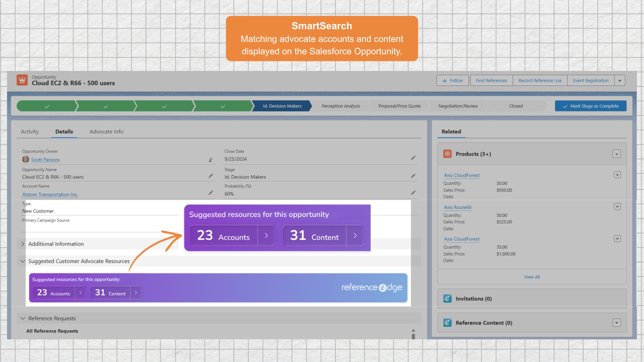Open the header actions dropdown arrow
This screenshot has width=644, height=362.
[x=620, y=81]
